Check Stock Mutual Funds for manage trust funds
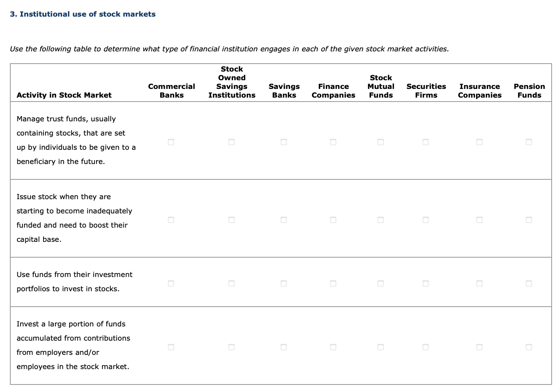556x392 pixels. 380,142
